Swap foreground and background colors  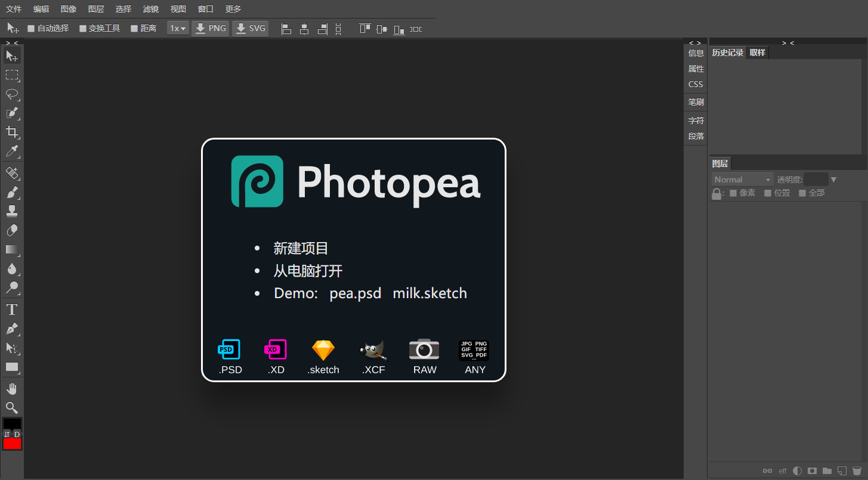pos(7,434)
